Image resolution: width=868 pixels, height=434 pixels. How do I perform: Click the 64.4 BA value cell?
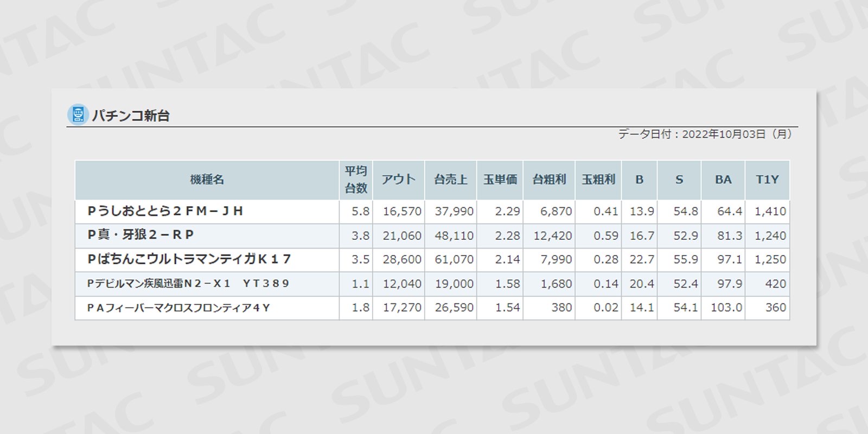coord(723,212)
